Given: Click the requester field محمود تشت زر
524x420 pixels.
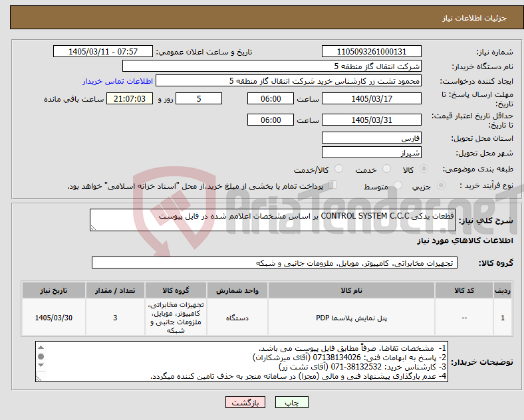Looking at the screenshot, I should tap(289, 81).
